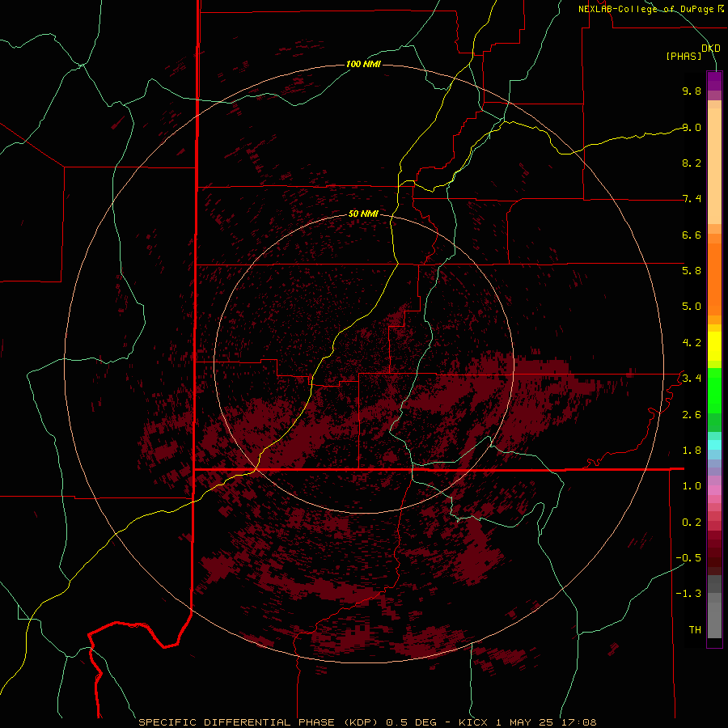Screen dimensions: 728x728
Task: Pick the purple segment atop the color bar
Action: tap(714, 81)
